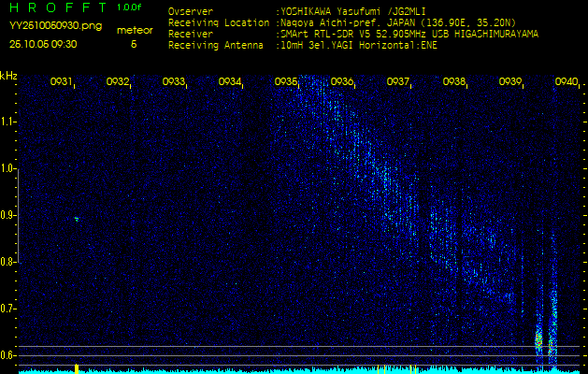This screenshot has height=374, width=588.
Task: Pick the 0937 time label
Action: (x=398, y=82)
